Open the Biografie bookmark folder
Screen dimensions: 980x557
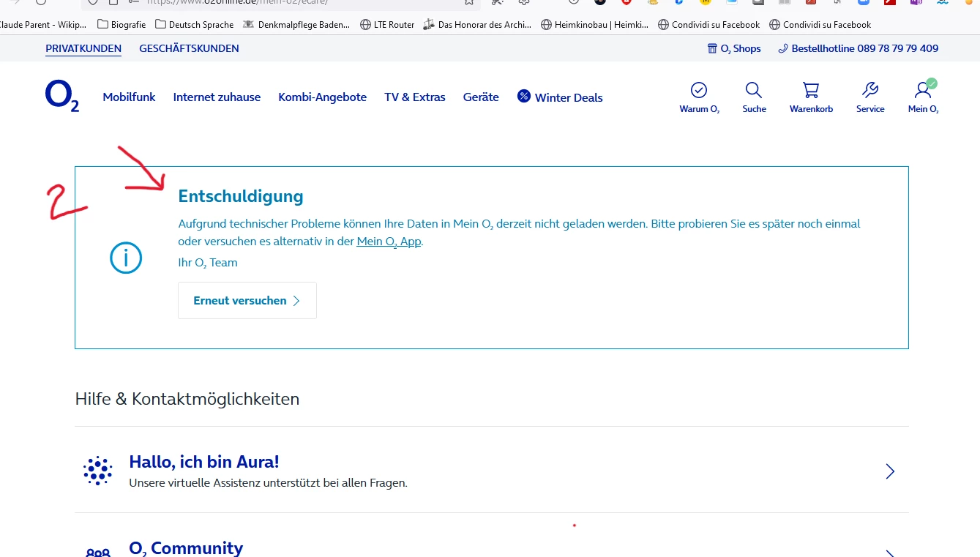(x=121, y=25)
